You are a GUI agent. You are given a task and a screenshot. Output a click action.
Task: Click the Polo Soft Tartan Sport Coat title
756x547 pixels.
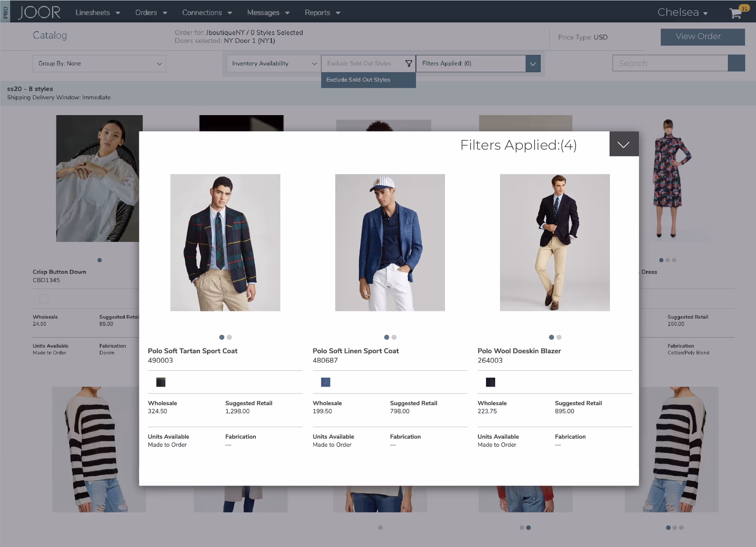(x=192, y=351)
